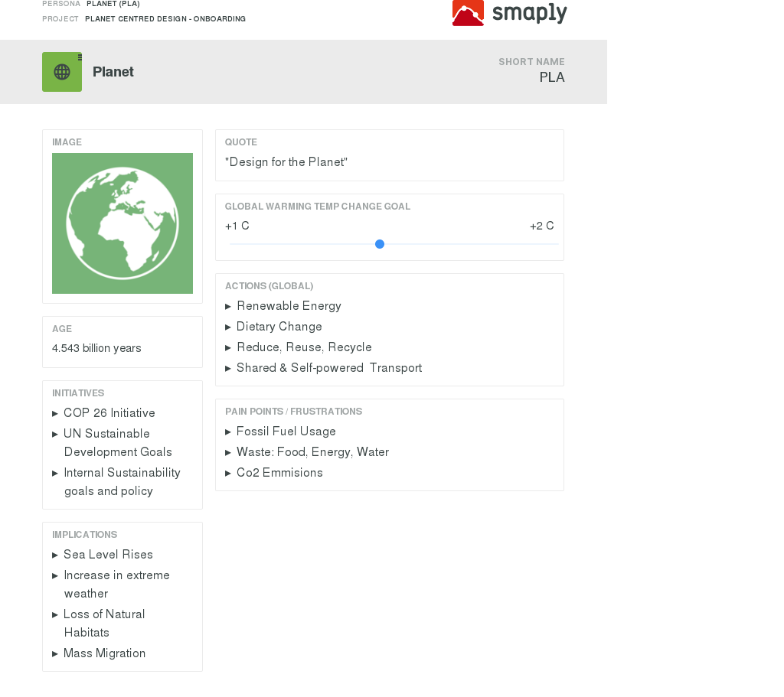Click the +2 C slider label

click(541, 226)
